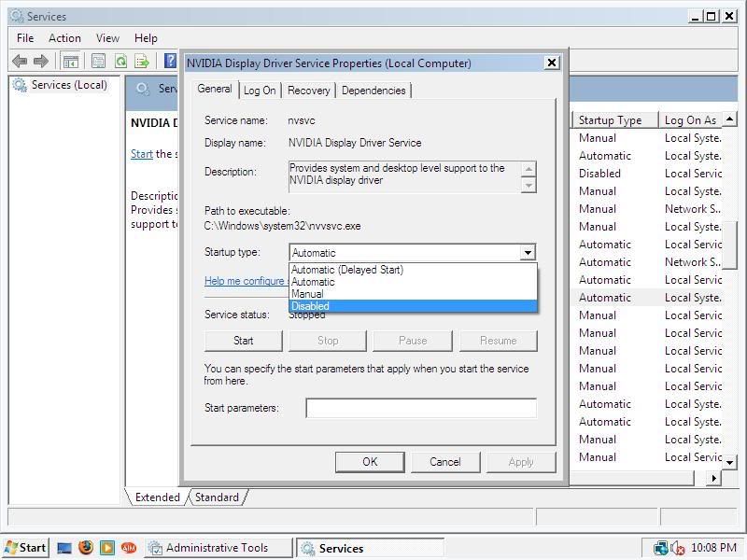747x560 pixels.
Task: Open the Start menu
Action: point(25,548)
